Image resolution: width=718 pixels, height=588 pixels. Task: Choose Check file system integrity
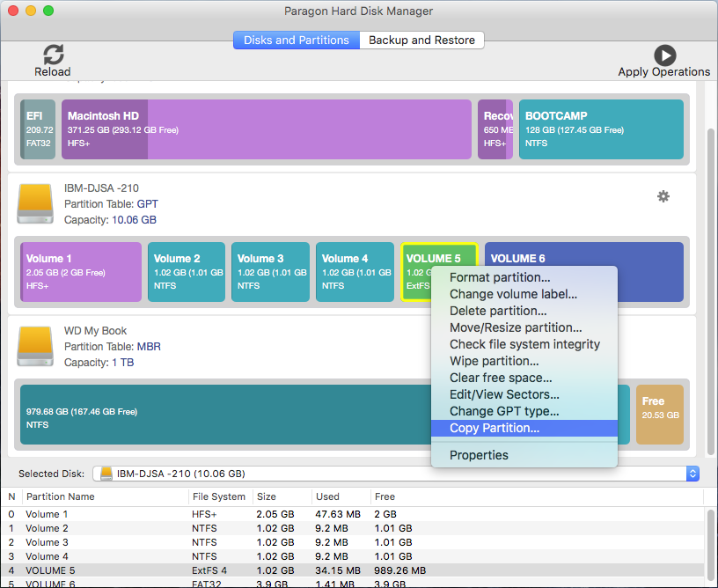point(524,344)
